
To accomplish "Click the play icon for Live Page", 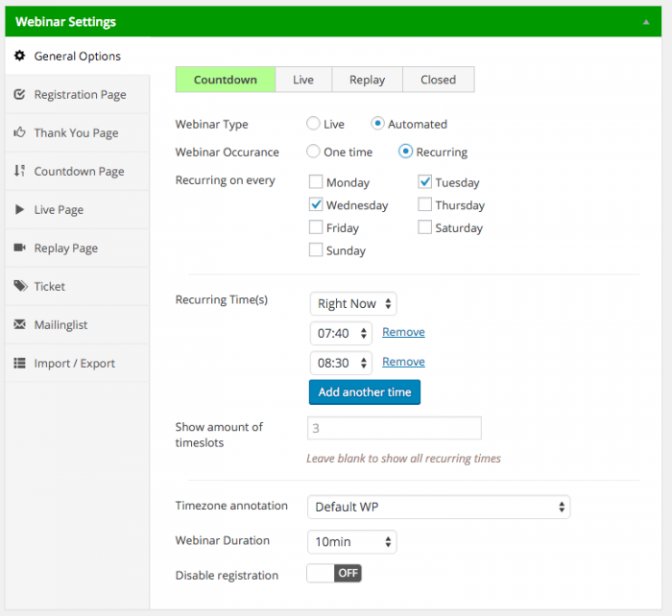I will tap(20, 209).
